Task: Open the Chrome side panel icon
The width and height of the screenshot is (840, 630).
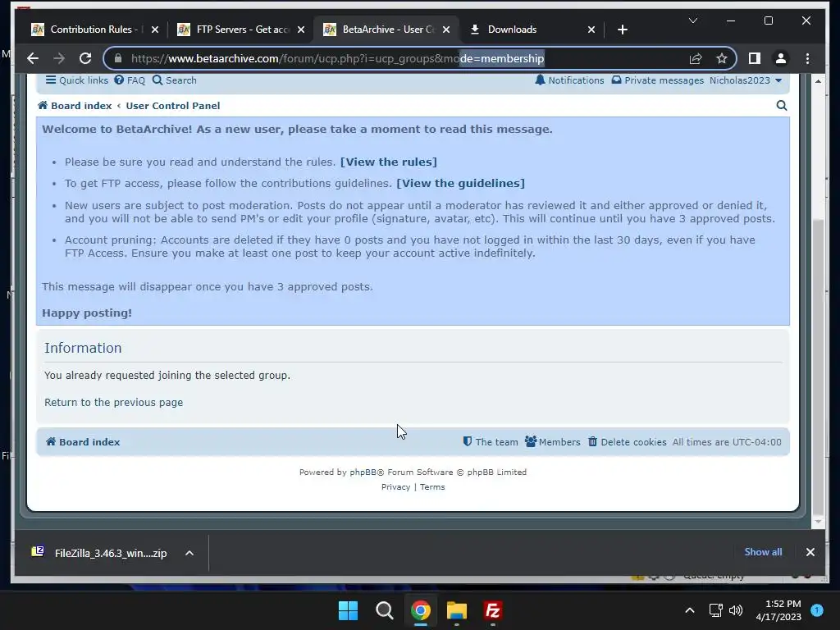Action: click(755, 58)
